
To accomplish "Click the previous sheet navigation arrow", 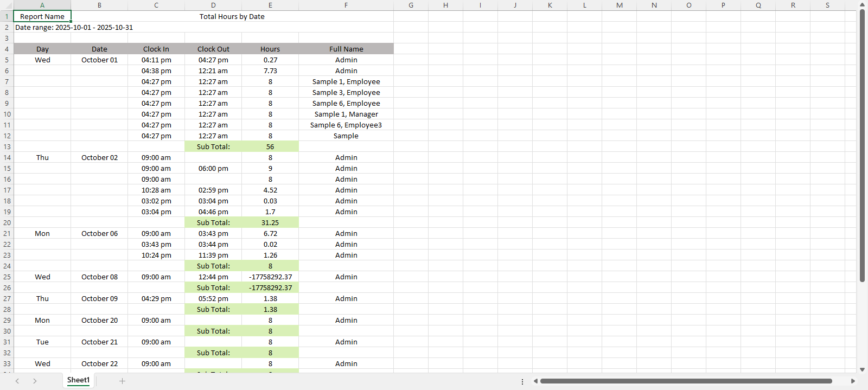I will coord(17,381).
